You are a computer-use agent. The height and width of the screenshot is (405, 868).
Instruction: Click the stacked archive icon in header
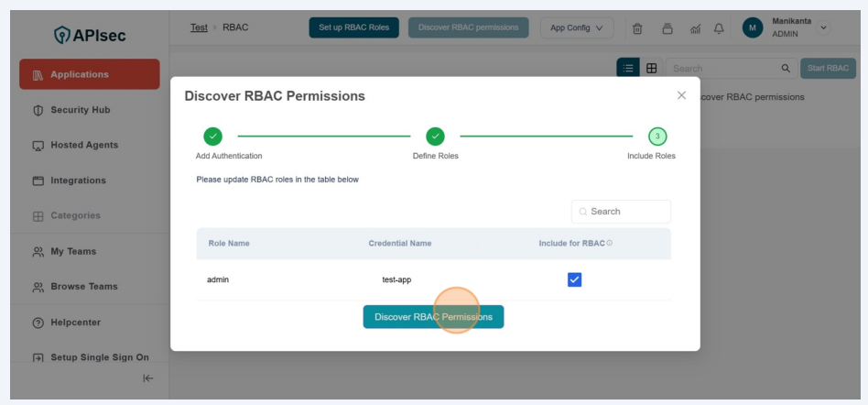(667, 27)
